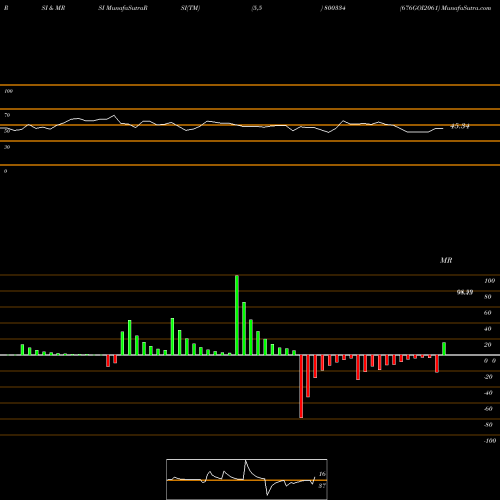This screenshot has width=500, height=500.
Task: Click the 30 level label on RSI axis
Action: point(7,147)
